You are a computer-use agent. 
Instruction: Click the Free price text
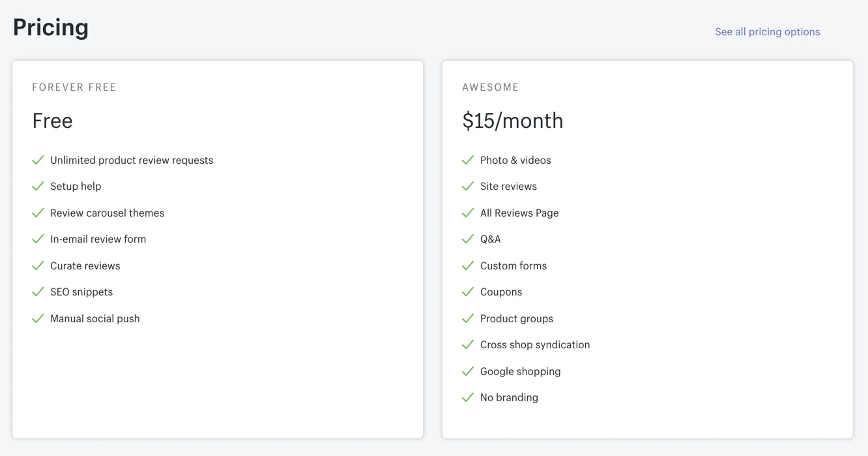pyautogui.click(x=52, y=121)
